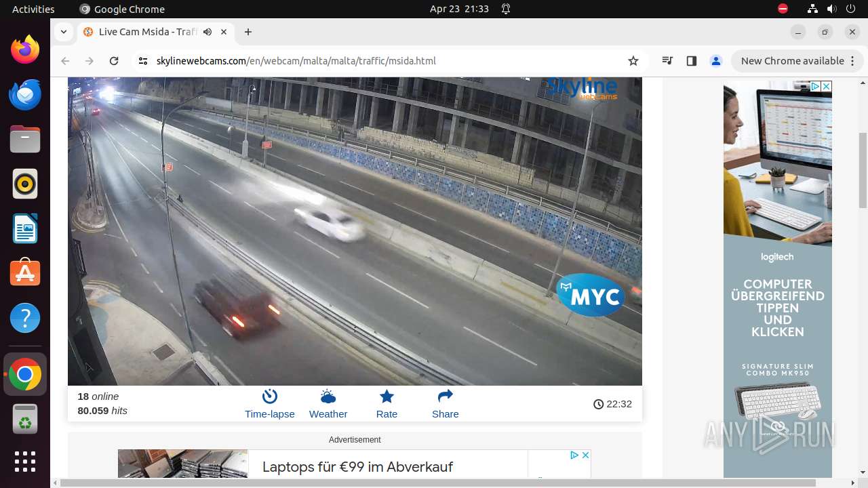Toggle the Chrome side panel
Screen dimensions: 868x488
click(x=692, y=61)
